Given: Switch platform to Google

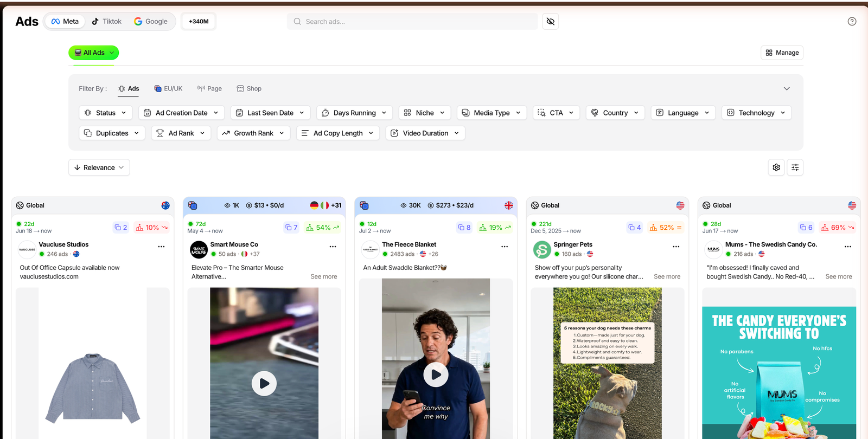Looking at the screenshot, I should [151, 22].
